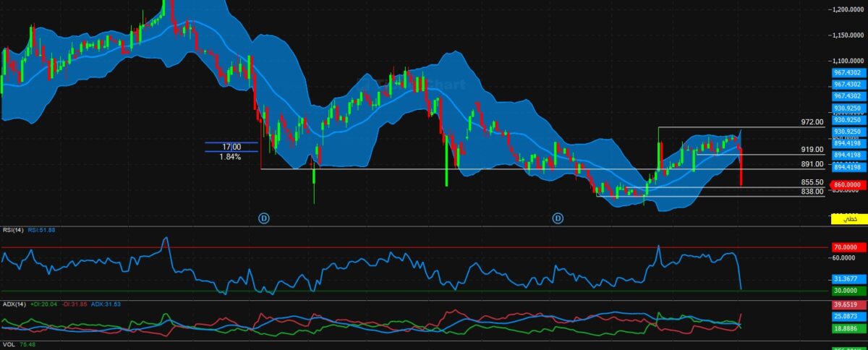
Task: Click the 17.00 / 1.84% measurement box
Action: coord(231,152)
